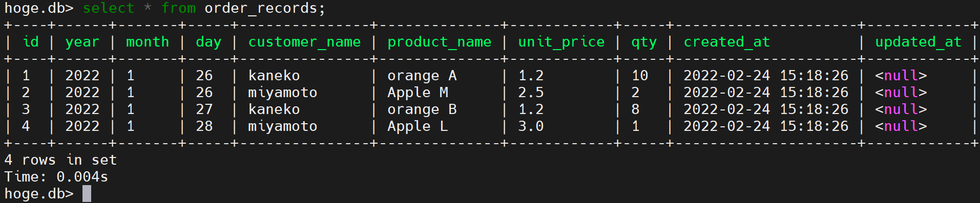Click the qty value 10

640,76
